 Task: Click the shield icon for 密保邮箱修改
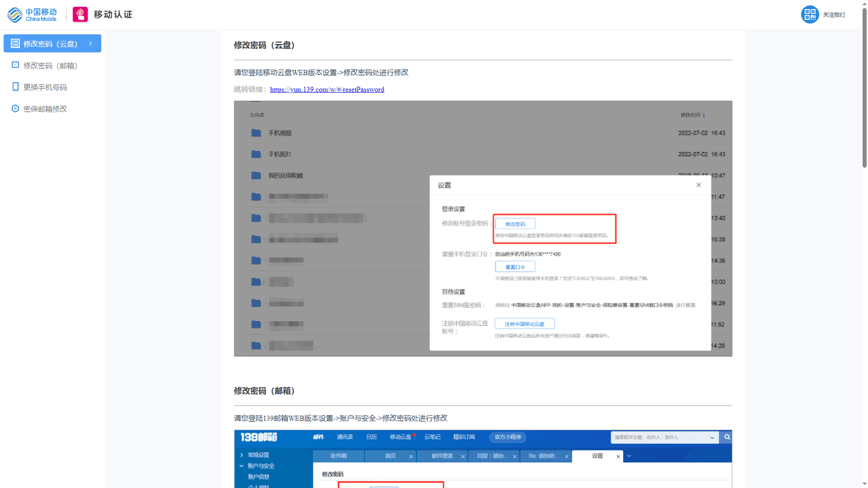pos(15,108)
